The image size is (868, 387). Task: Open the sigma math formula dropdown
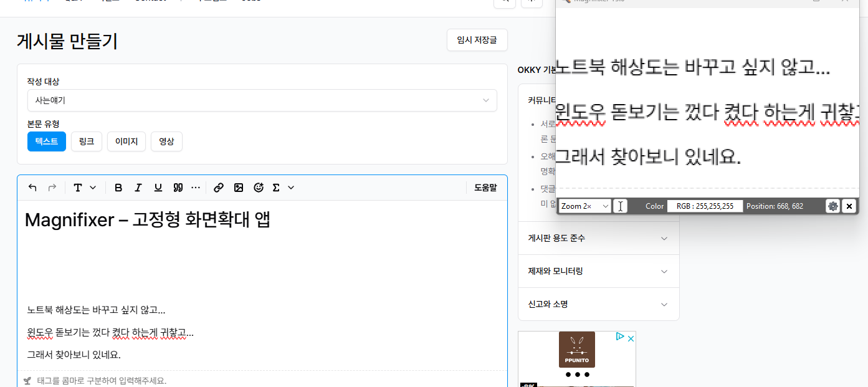click(283, 188)
